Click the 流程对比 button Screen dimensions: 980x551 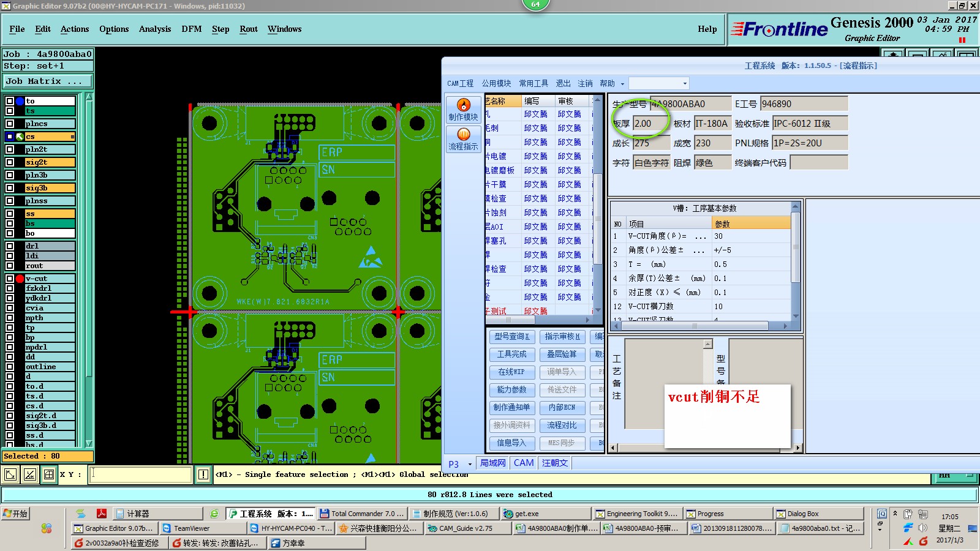point(562,425)
